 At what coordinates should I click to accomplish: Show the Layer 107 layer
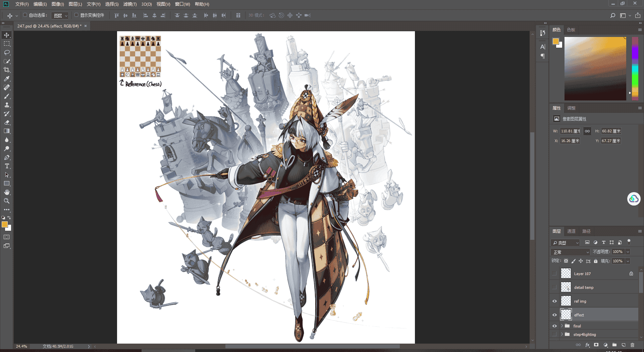(554, 274)
